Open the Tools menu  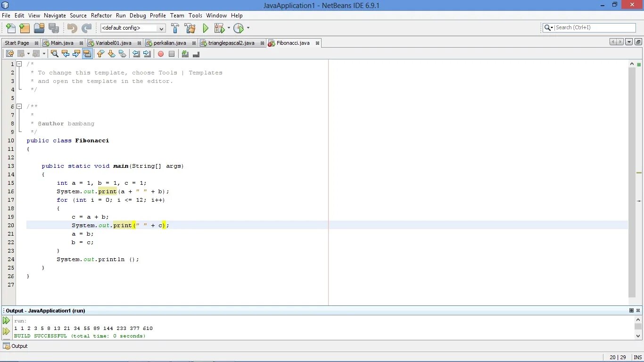coord(195,15)
